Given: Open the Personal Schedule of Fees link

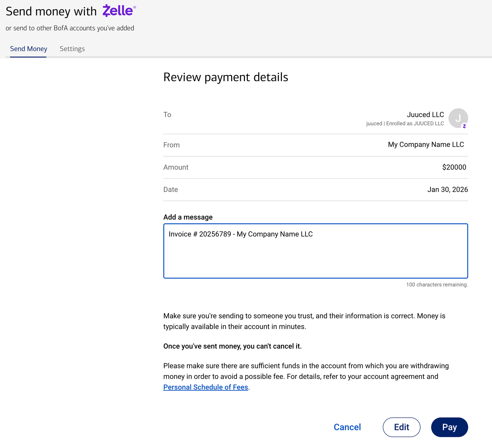Looking at the screenshot, I should pos(206,387).
